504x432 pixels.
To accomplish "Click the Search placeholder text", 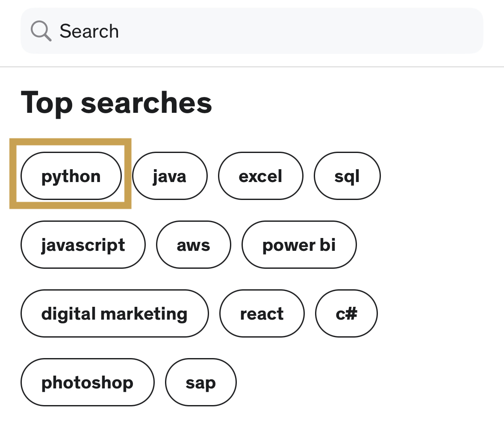I will click(x=89, y=31).
